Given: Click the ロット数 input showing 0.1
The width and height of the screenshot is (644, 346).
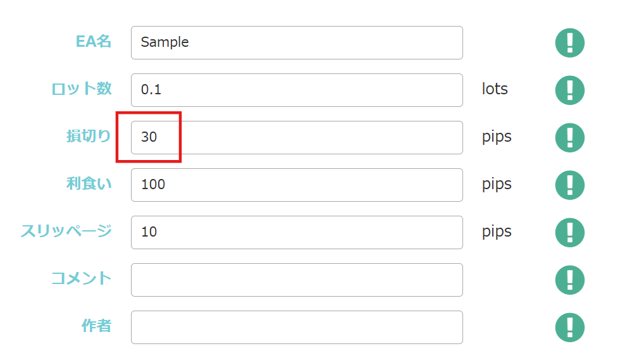Looking at the screenshot, I should pyautogui.click(x=297, y=90).
